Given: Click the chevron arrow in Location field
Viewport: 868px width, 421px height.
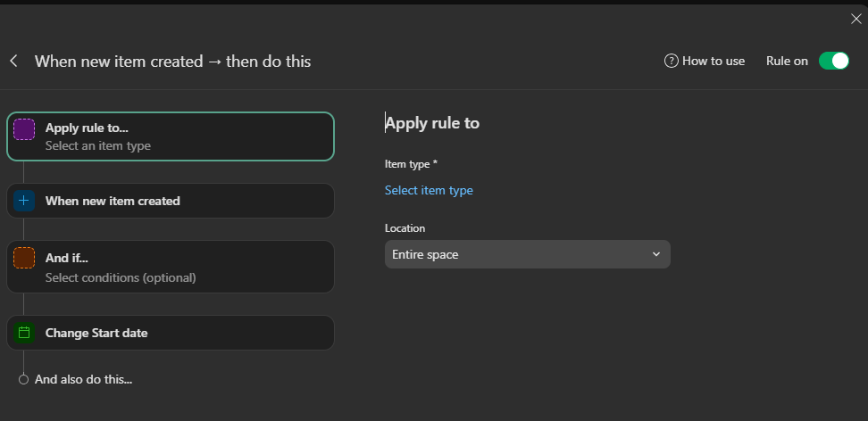Looking at the screenshot, I should pyautogui.click(x=656, y=254).
